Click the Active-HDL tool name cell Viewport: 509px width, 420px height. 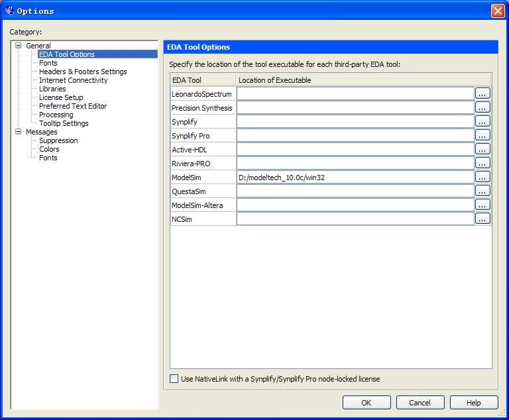click(203, 149)
